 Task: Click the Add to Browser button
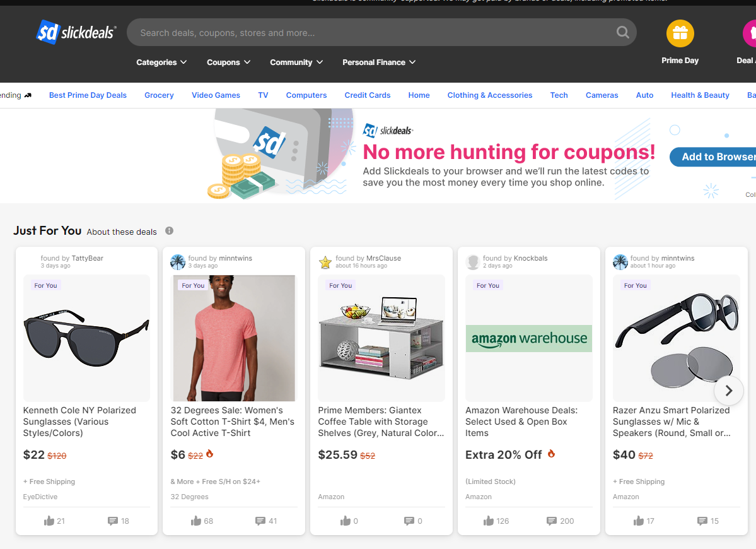point(714,156)
